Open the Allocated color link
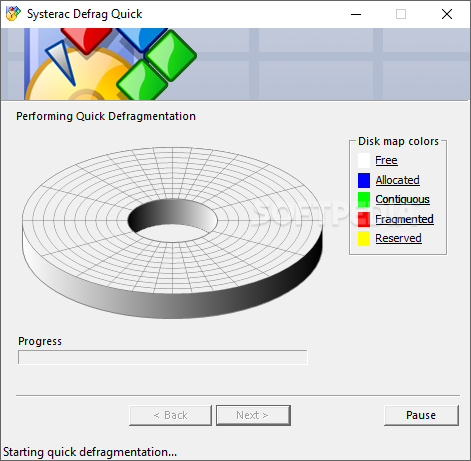 point(397,180)
